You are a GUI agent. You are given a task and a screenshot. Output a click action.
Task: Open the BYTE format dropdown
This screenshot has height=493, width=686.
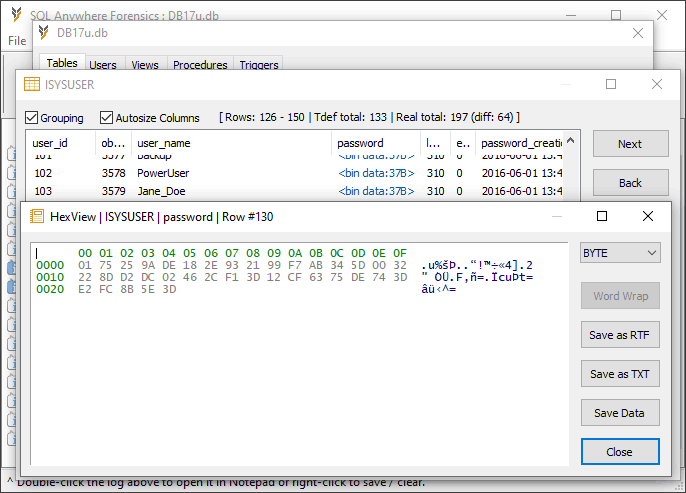pyautogui.click(x=620, y=253)
